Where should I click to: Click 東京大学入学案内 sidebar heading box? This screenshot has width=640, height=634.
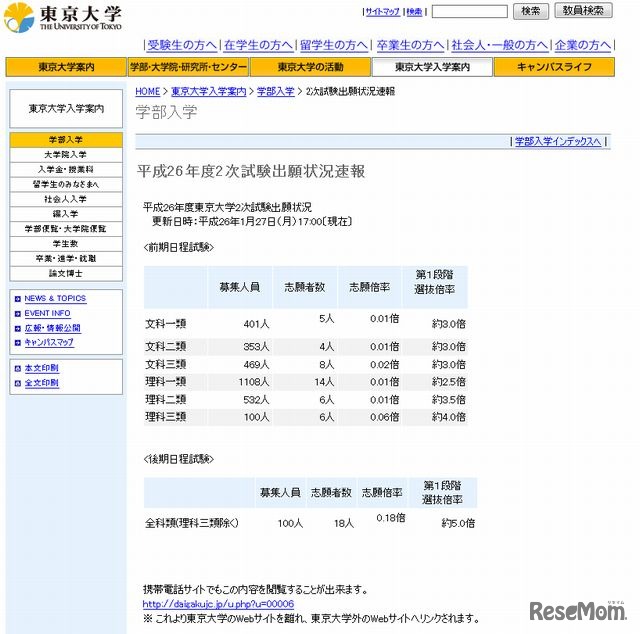tap(66, 109)
